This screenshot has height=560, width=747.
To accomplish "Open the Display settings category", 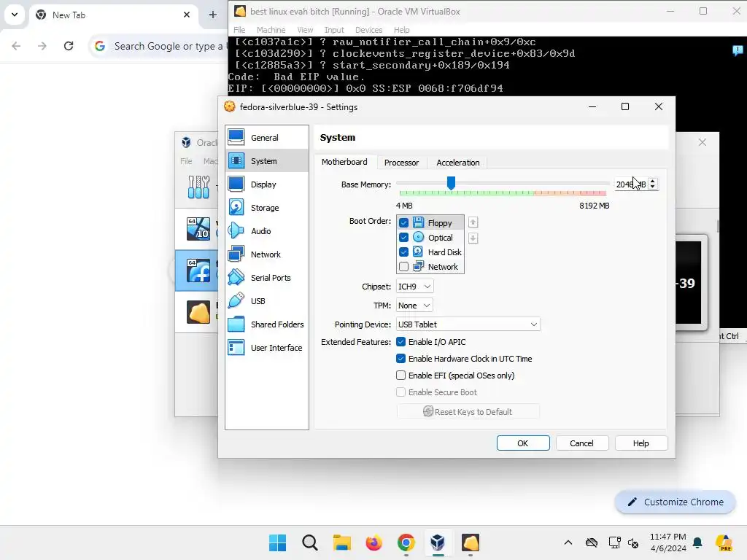I will 267,184.
